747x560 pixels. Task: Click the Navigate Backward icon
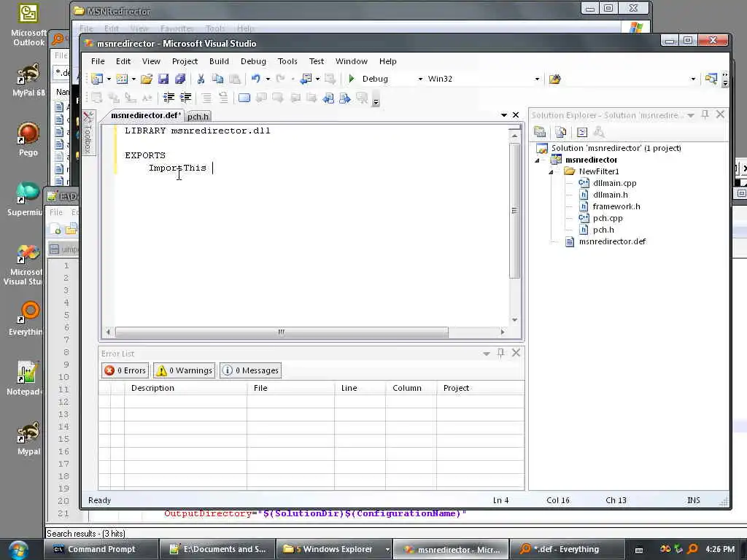pos(306,79)
